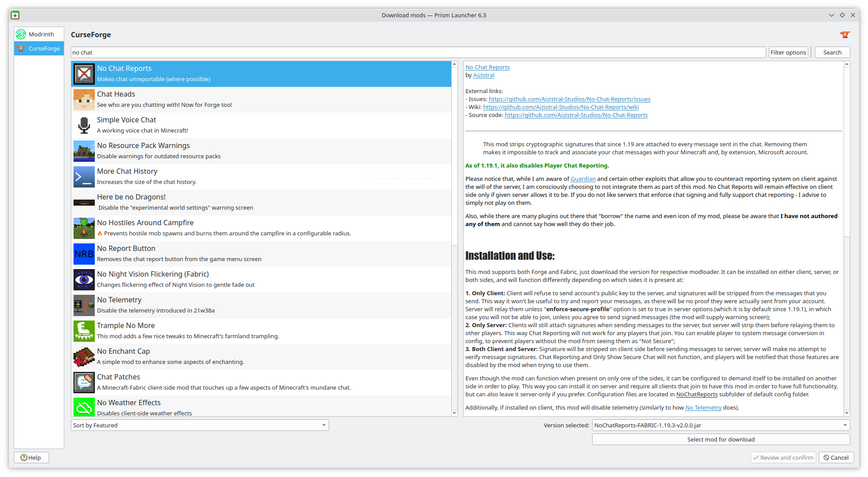Click the No Resource Pack Warnings thumbnail icon

84,151
